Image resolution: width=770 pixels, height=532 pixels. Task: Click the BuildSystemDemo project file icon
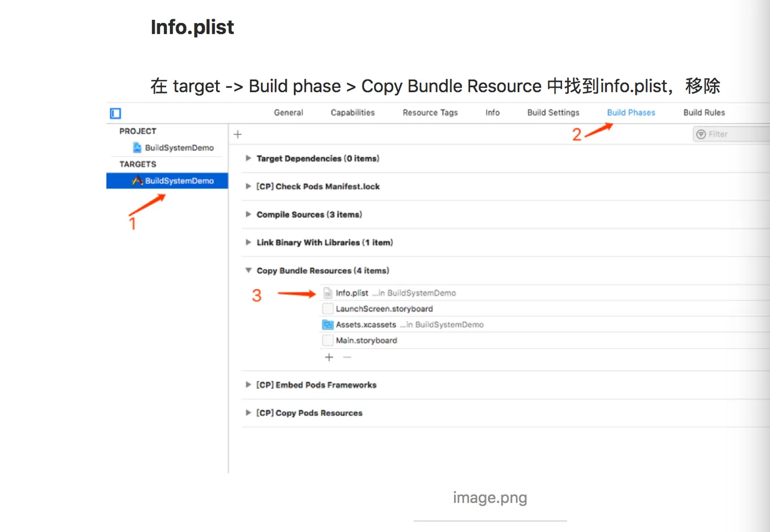(x=137, y=147)
